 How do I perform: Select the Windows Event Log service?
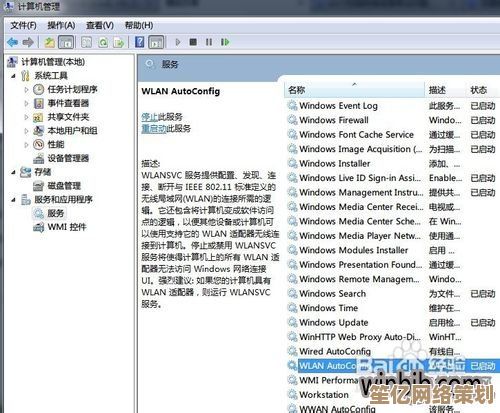393,106
